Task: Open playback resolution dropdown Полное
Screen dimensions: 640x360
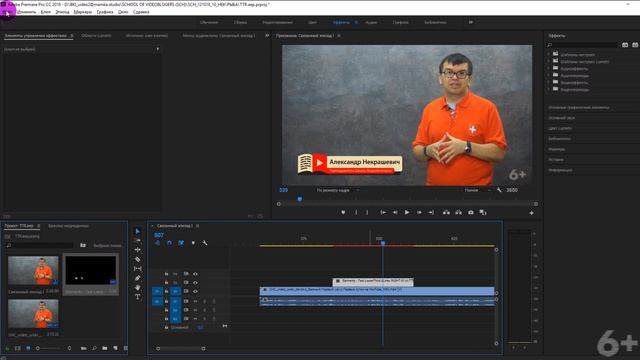Action: point(477,190)
